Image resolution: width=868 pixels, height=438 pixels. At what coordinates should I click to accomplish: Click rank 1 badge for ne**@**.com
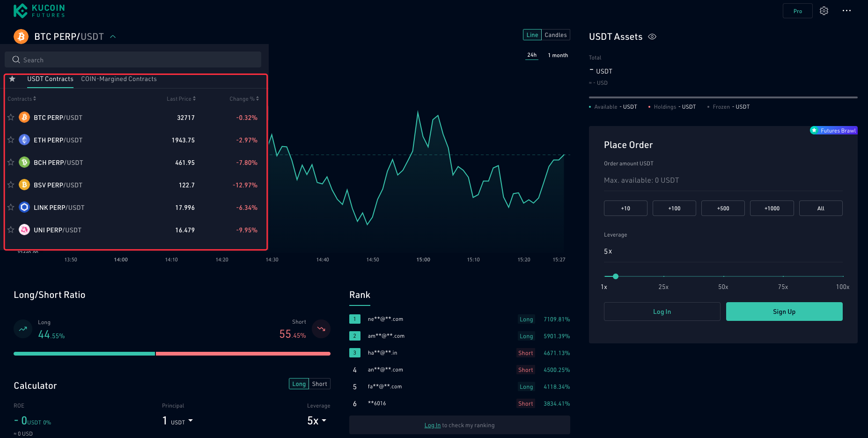point(354,319)
